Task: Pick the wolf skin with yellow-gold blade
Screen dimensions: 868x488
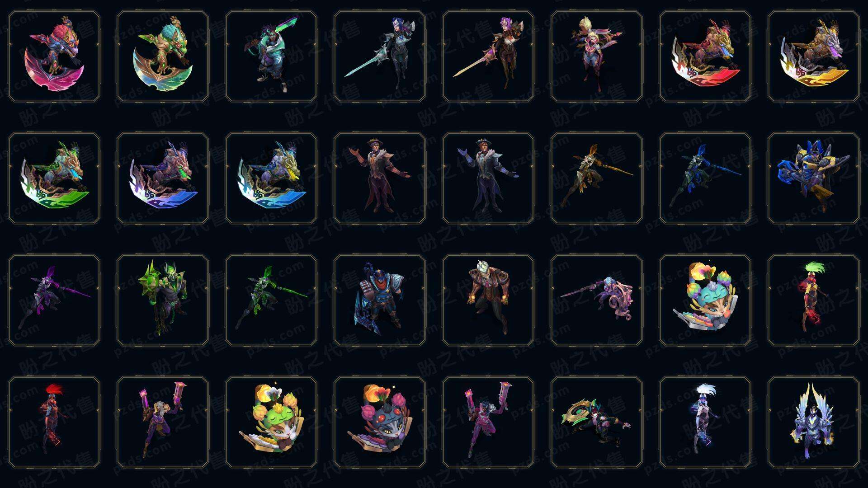Action: tap(814, 56)
